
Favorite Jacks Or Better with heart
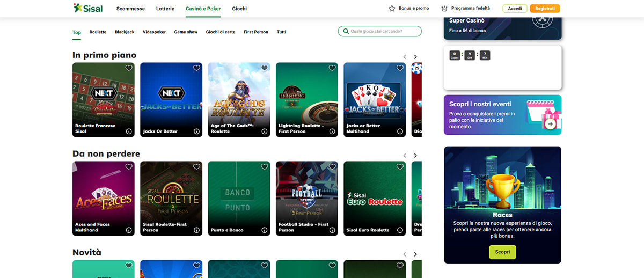pyautogui.click(x=196, y=68)
